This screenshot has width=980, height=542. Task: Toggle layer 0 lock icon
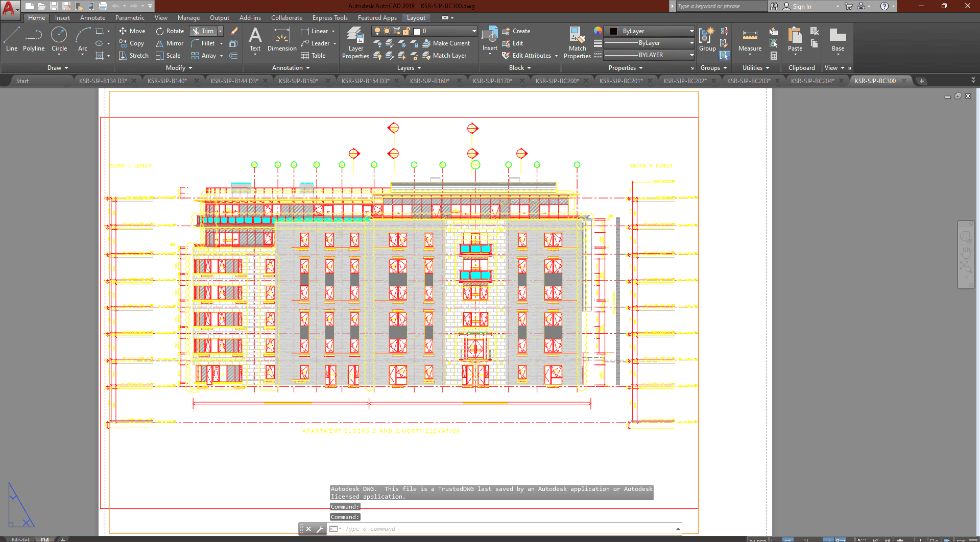tap(407, 31)
